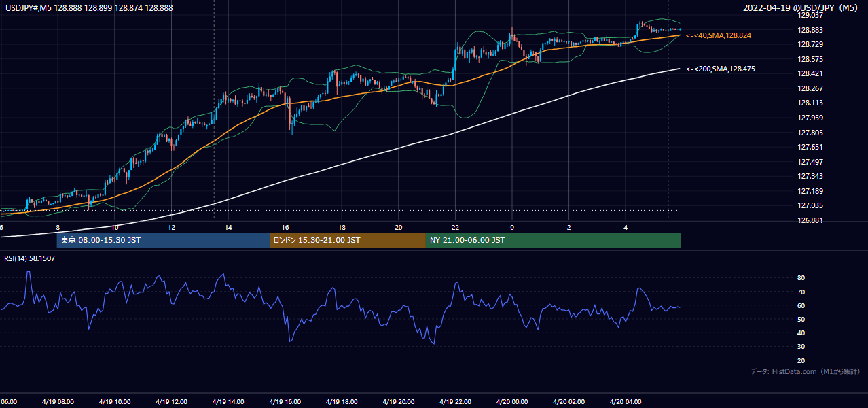Viewport: 868px width, 408px height.
Task: Click the 4/20 02:00 date axis label
Action: 568,402
